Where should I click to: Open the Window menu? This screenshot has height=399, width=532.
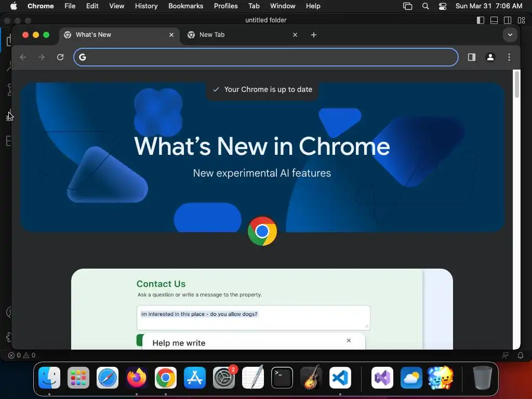tap(283, 6)
